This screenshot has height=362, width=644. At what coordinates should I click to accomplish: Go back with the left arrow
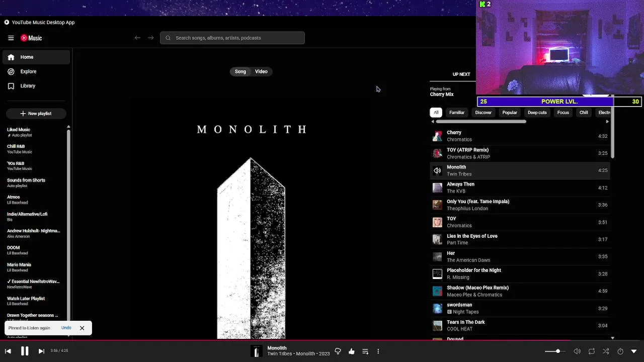click(x=137, y=38)
